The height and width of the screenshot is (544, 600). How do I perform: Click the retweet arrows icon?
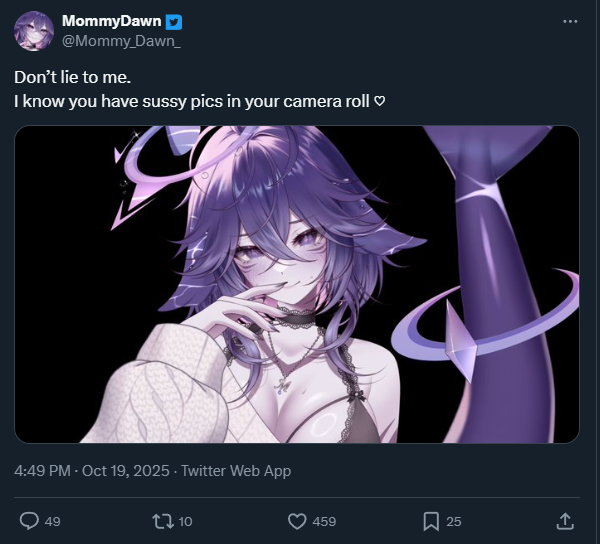(x=163, y=521)
